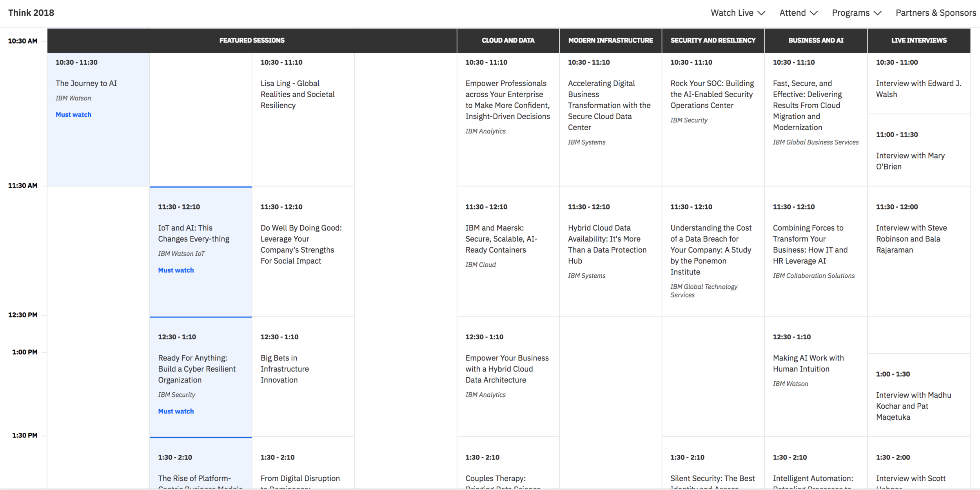The image size is (980, 490).
Task: Go to Partners & Sponsors page
Action: pos(936,13)
